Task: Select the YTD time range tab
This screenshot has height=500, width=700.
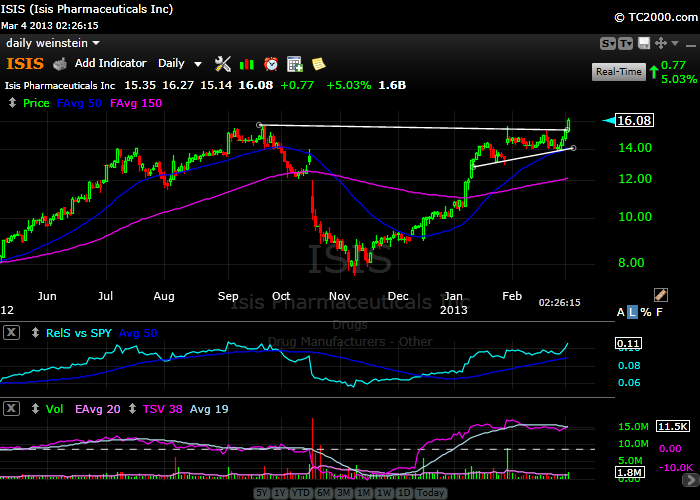Action: (301, 493)
